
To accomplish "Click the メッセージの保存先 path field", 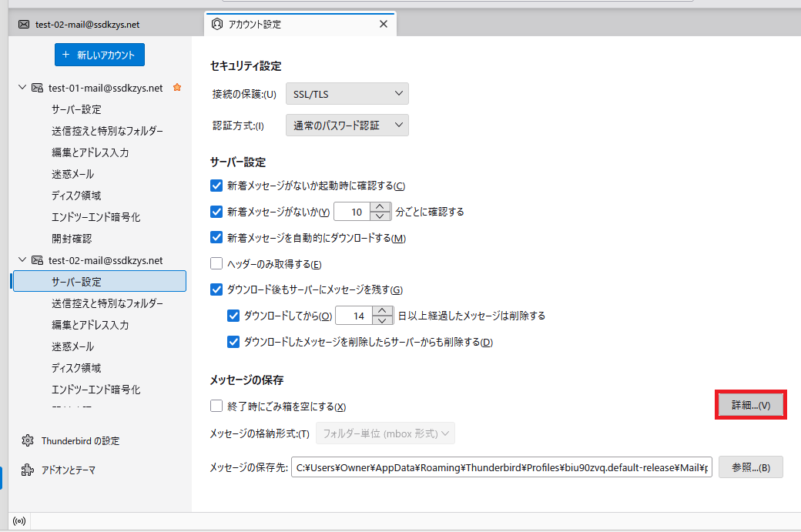I will click(x=501, y=467).
